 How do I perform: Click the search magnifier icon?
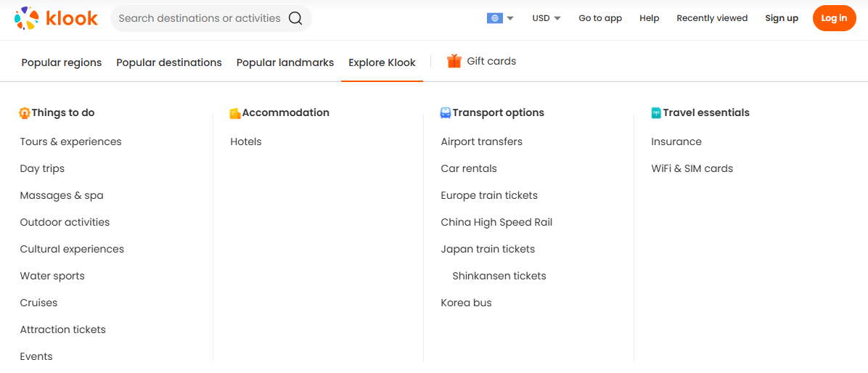(x=295, y=18)
